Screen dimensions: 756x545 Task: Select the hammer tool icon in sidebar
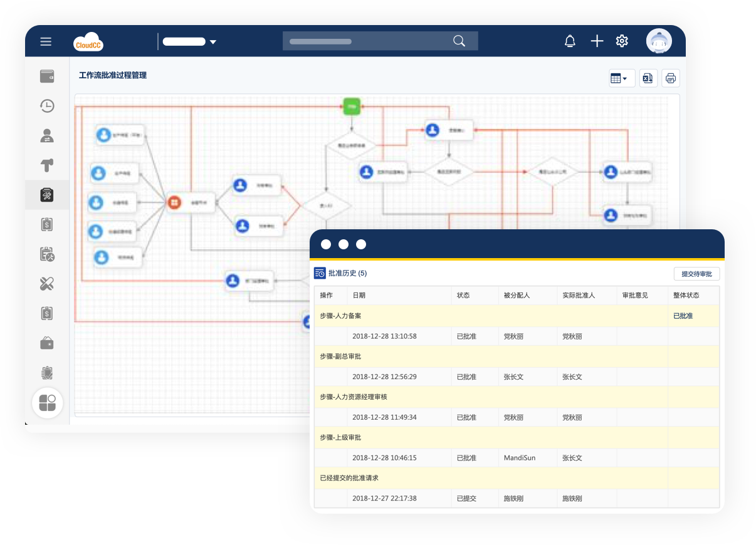pyautogui.click(x=47, y=165)
